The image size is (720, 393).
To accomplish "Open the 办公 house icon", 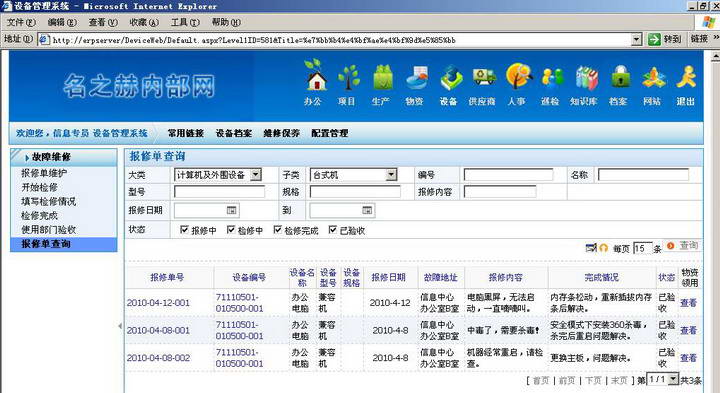I will pyautogui.click(x=315, y=77).
